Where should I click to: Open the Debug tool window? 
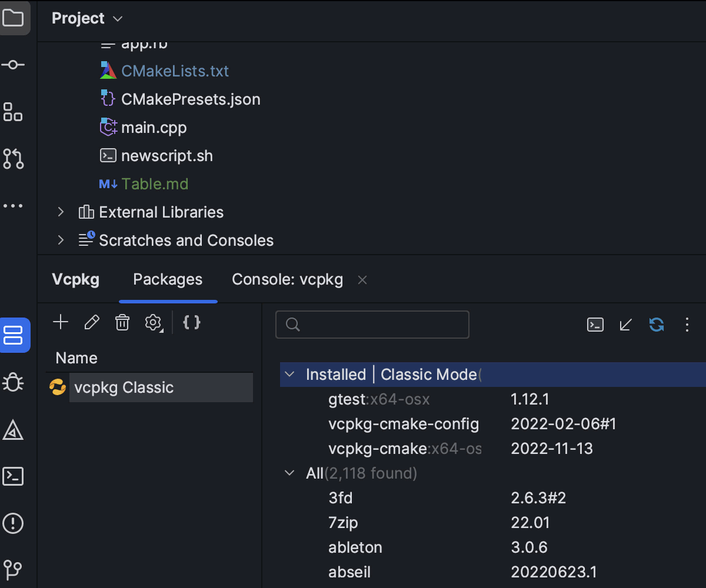point(15,382)
